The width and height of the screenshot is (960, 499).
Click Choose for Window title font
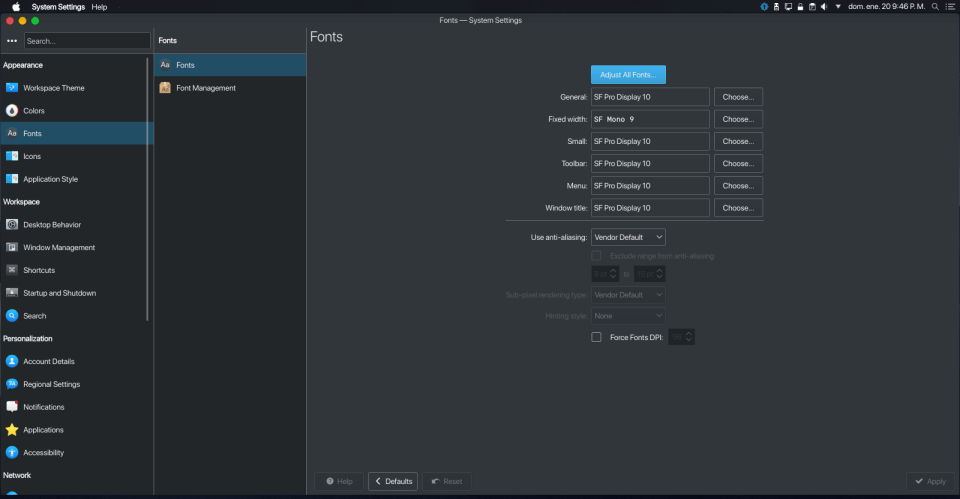coord(738,208)
